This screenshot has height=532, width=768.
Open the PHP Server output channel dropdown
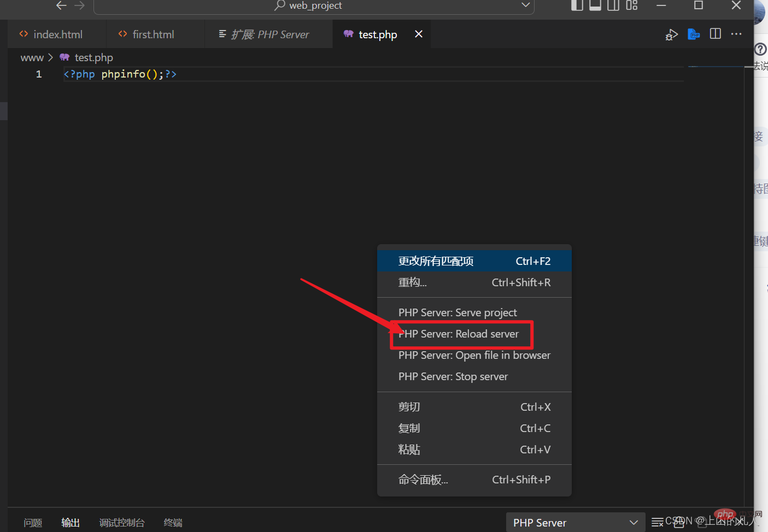575,523
